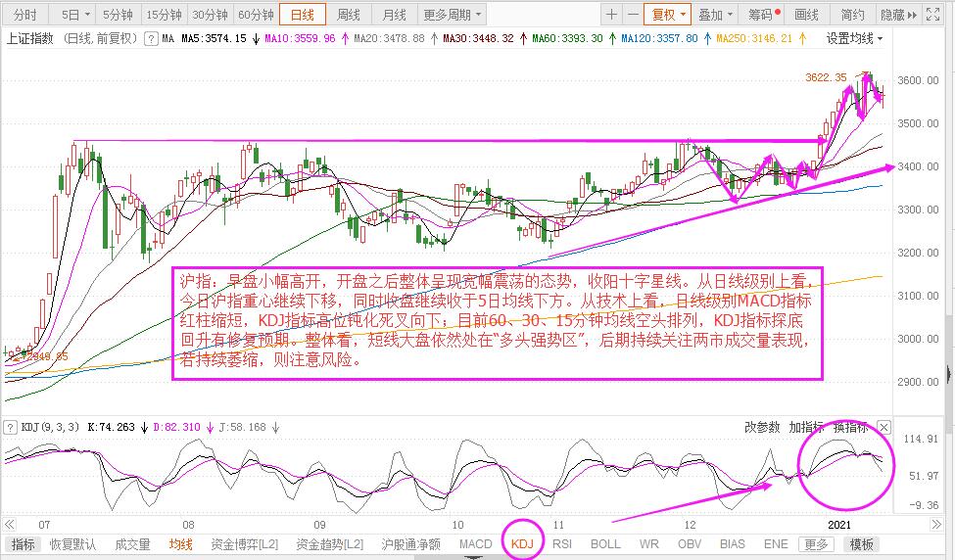Select 均线 moving average indicator
This screenshot has height=560, width=955.
pyautogui.click(x=181, y=544)
